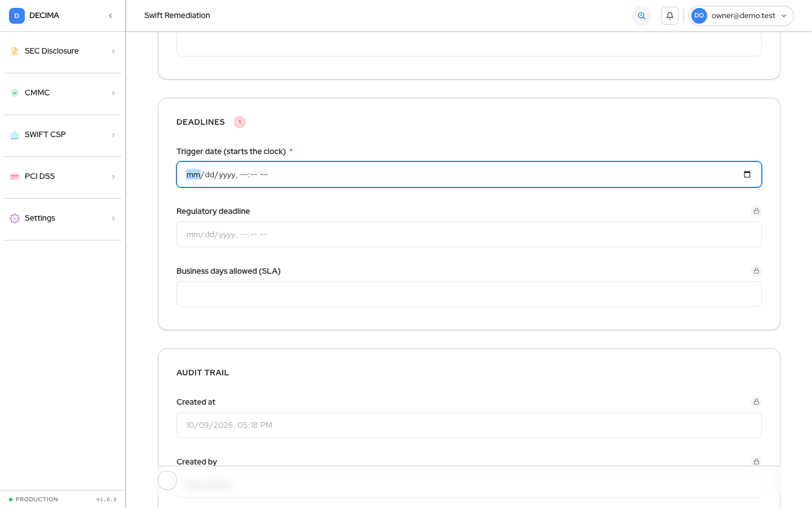
Task: Click the CMMC shield icon
Action: 15,93
